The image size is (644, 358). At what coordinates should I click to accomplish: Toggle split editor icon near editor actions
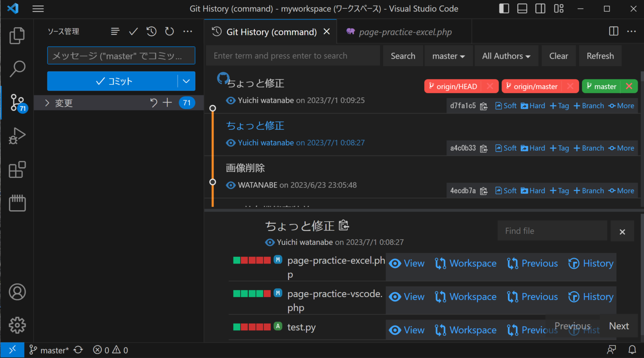(x=613, y=31)
